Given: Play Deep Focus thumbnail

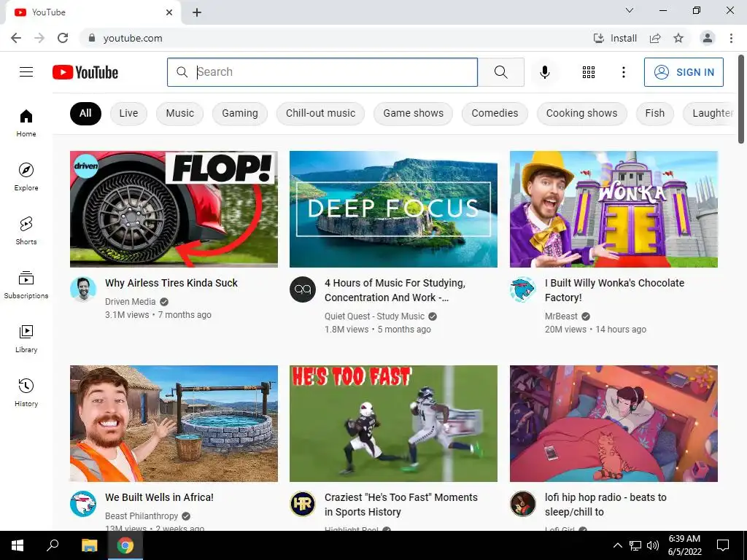Looking at the screenshot, I should pyautogui.click(x=393, y=209).
